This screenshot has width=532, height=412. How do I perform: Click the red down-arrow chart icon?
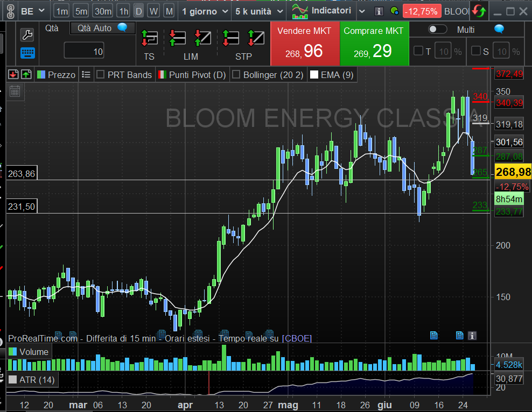pos(13,75)
